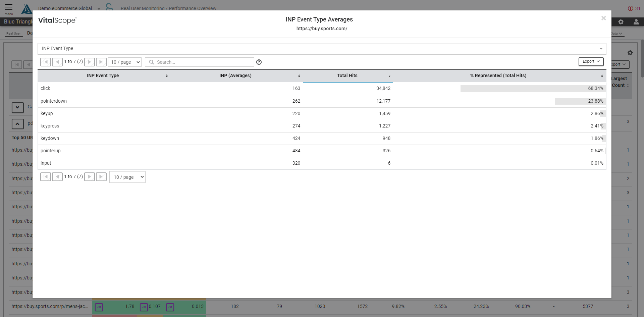Open the search help question icon

(259, 62)
